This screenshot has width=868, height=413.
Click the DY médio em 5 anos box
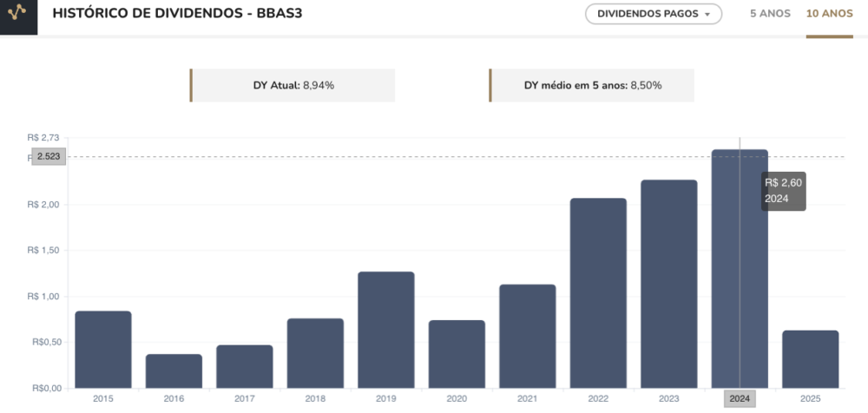coord(592,85)
